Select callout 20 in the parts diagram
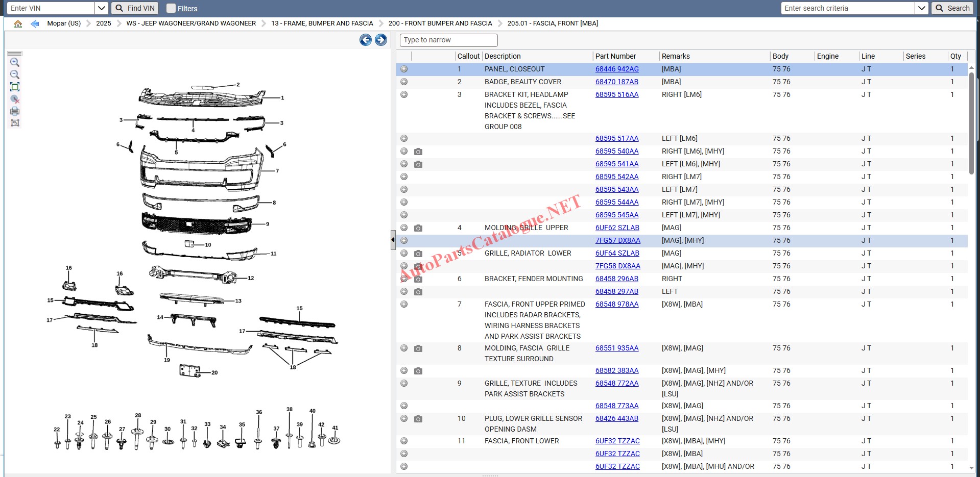The width and height of the screenshot is (980, 477). point(214,373)
